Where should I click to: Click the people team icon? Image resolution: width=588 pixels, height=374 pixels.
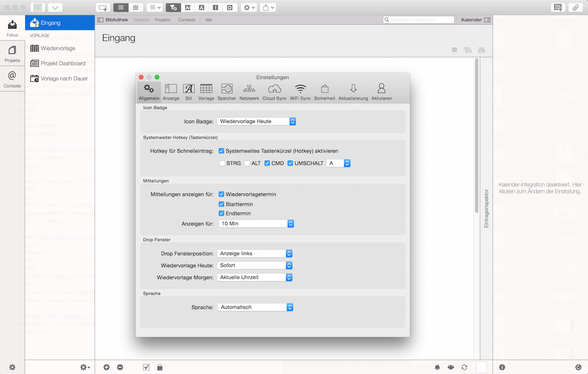[451, 367]
